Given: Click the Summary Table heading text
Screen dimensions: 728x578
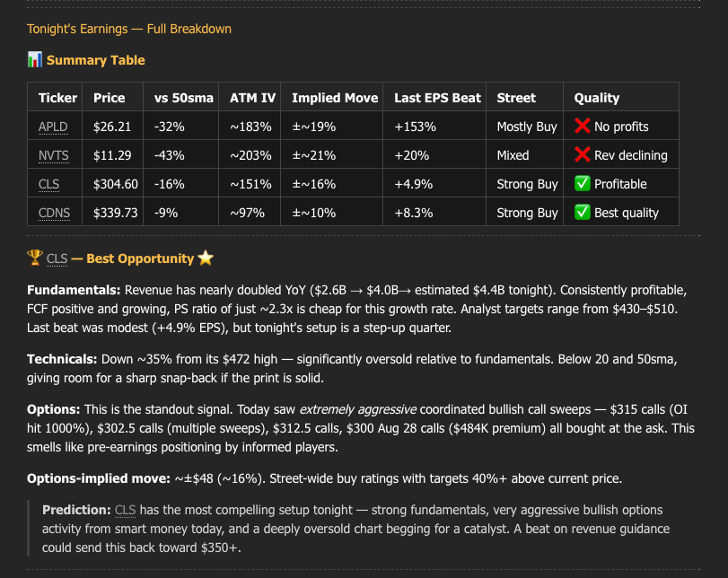Looking at the screenshot, I should 96,60.
